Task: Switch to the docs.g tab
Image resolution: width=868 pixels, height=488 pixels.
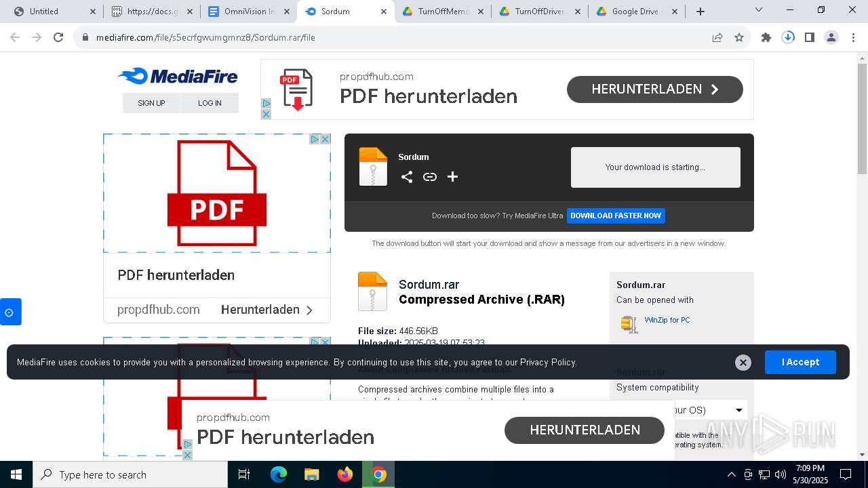Action: (x=152, y=12)
